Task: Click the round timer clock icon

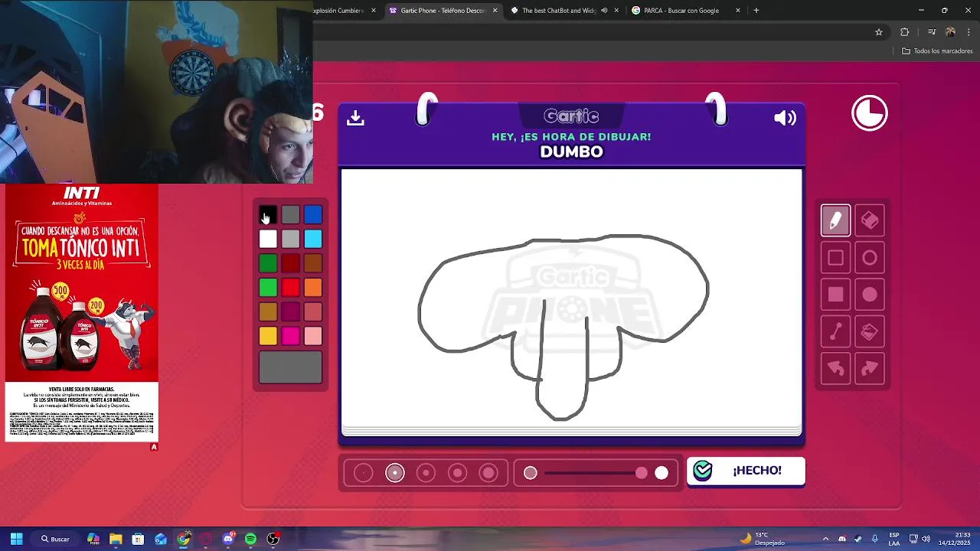Action: point(870,113)
